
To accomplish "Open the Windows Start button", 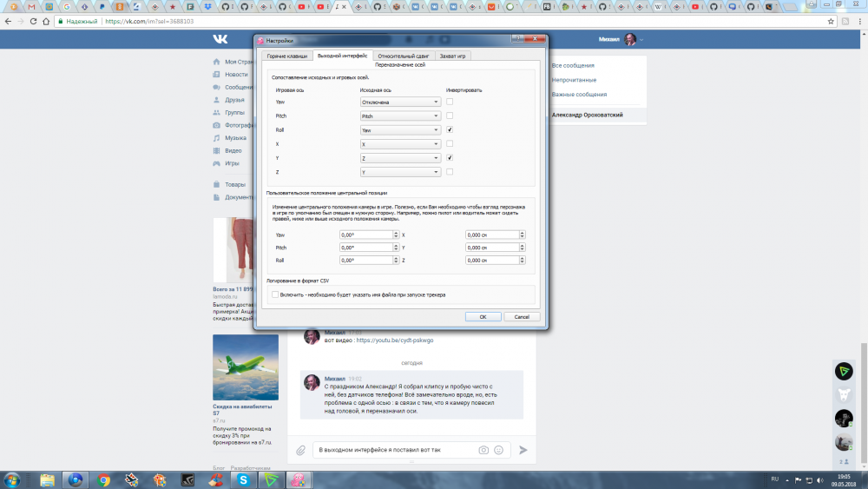I will [x=12, y=479].
